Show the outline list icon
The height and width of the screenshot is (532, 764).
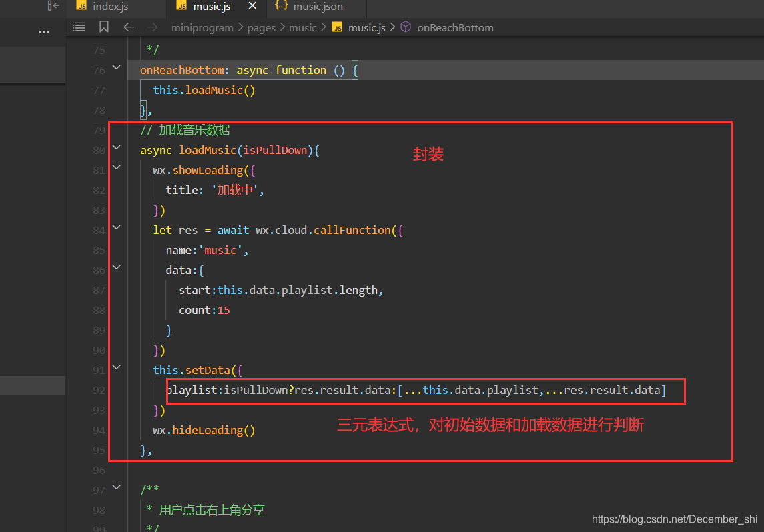tap(79, 27)
